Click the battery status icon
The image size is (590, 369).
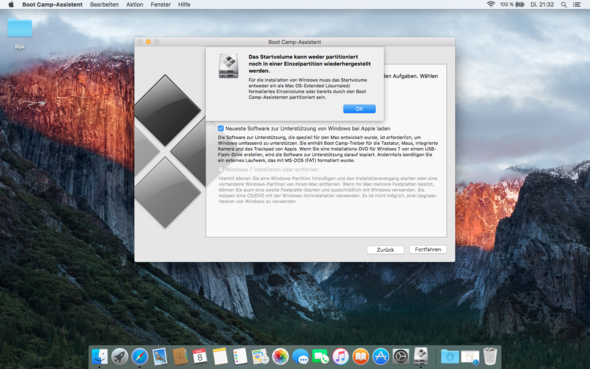[x=520, y=5]
